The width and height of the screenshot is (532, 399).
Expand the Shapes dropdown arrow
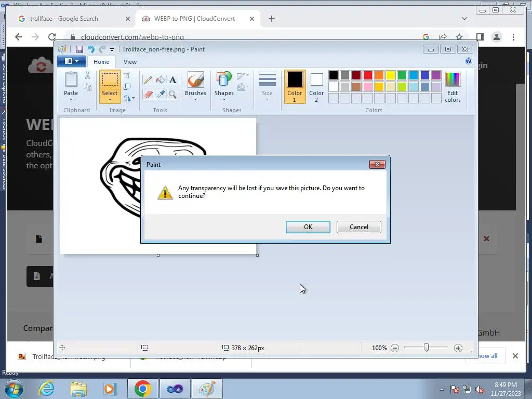(x=224, y=99)
